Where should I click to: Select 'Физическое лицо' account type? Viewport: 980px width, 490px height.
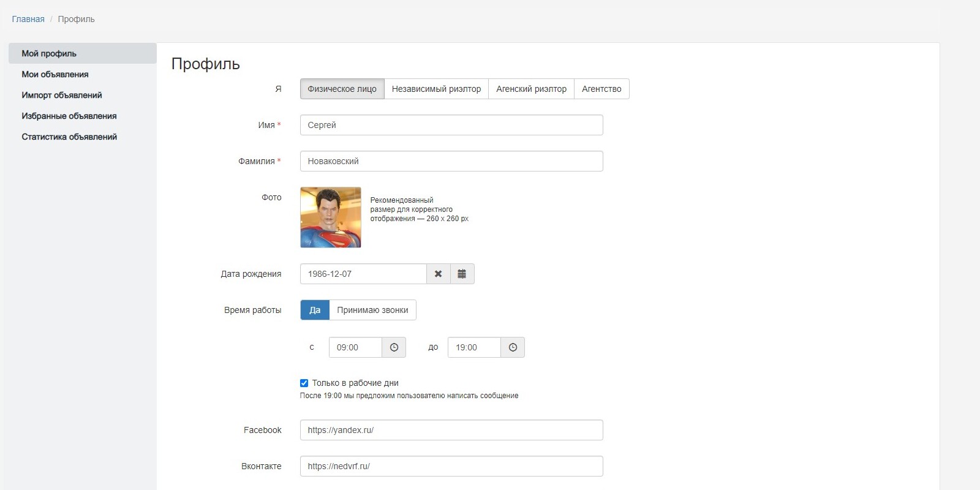[342, 89]
